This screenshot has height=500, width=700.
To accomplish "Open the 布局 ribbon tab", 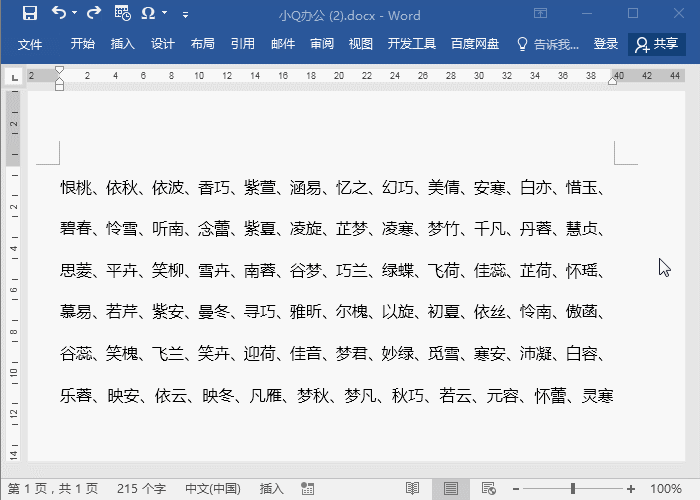I will pyautogui.click(x=203, y=43).
